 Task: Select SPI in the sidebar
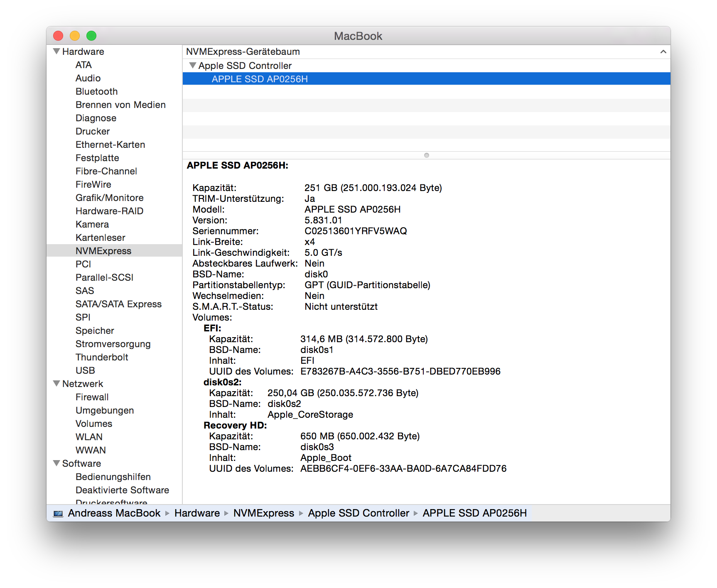pyautogui.click(x=83, y=317)
